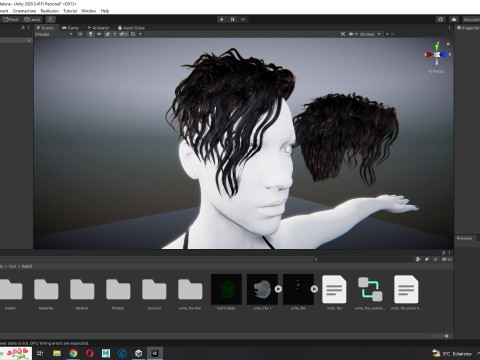Select the unity_fbx animator controller asset
This screenshot has height=360, width=480.
click(370, 289)
